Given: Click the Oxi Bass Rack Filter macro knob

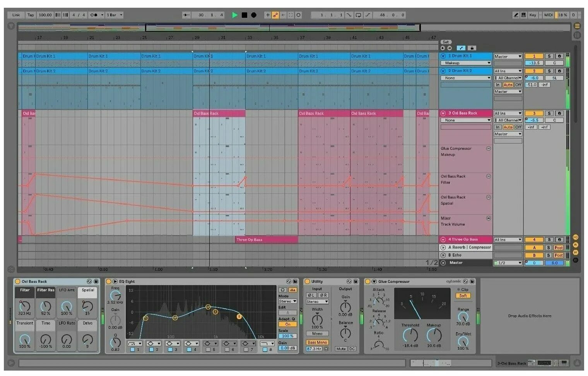Looking at the screenshot, I should pos(24,306).
